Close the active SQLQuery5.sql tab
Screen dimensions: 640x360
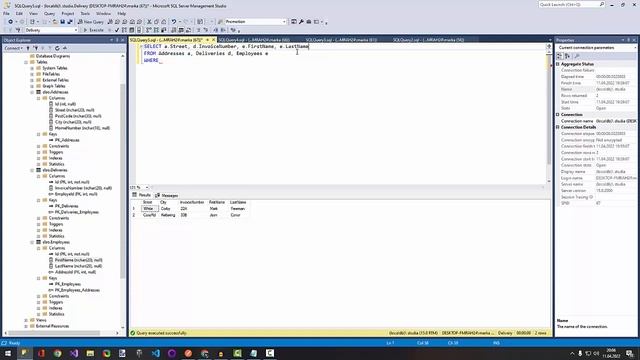(x=213, y=40)
